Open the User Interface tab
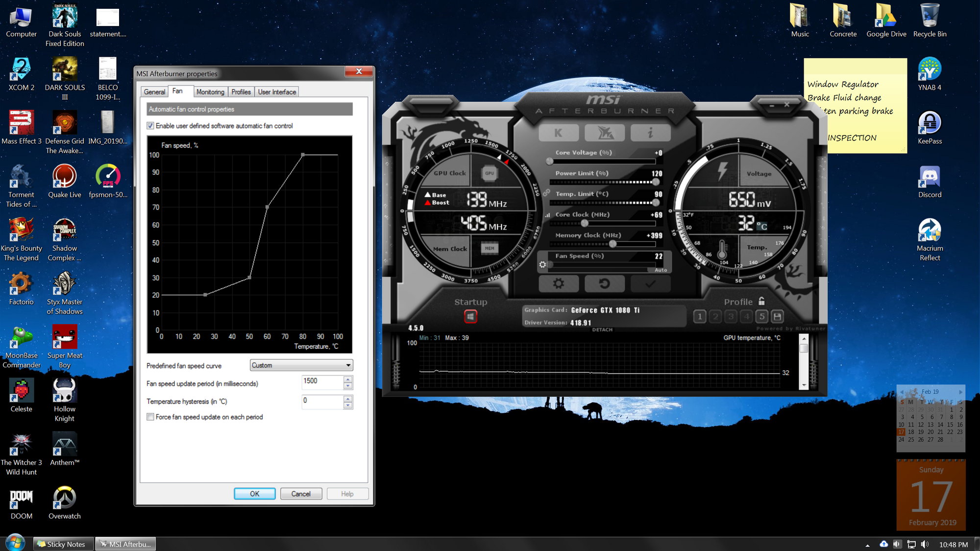Viewport: 980px width, 551px height. (x=277, y=92)
